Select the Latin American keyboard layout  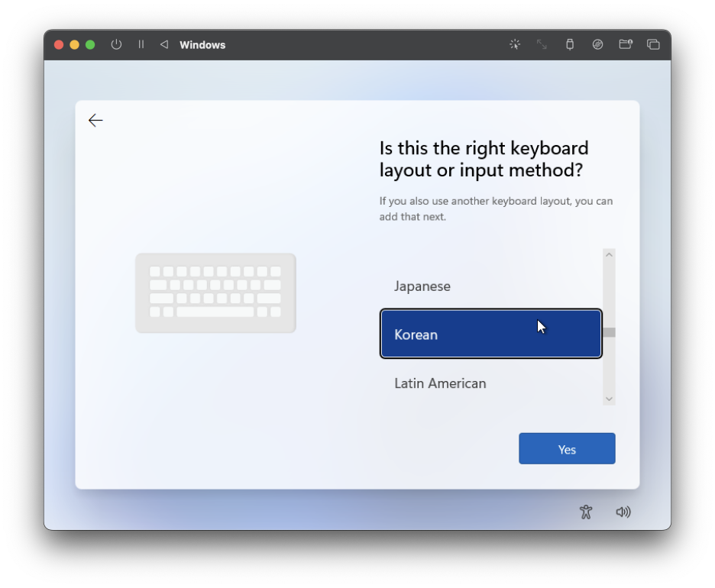click(490, 383)
